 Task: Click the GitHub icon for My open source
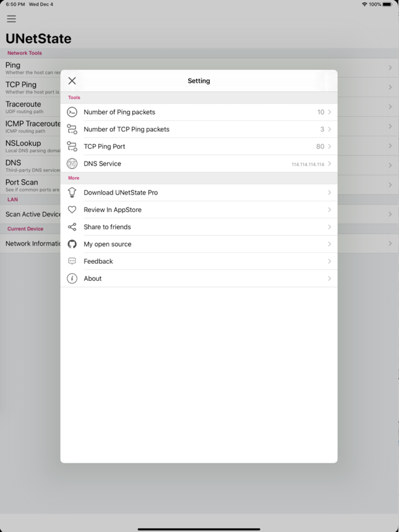pos(72,244)
